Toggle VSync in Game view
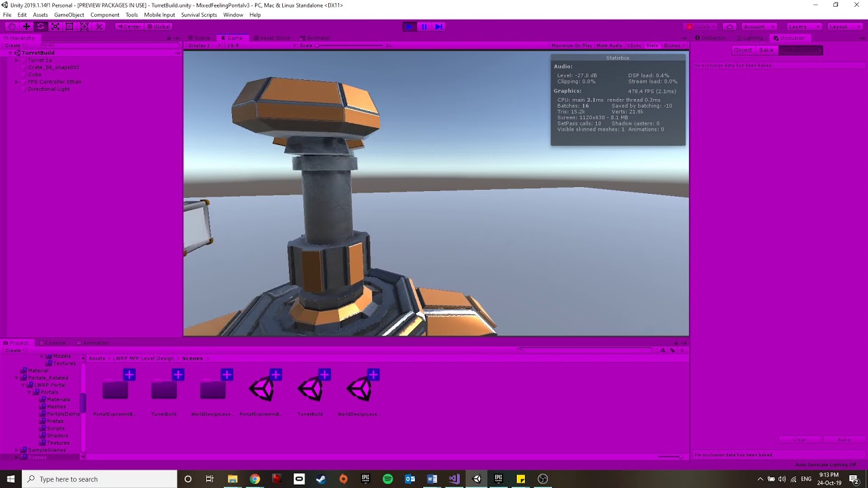This screenshot has width=868, height=488. [x=634, y=45]
